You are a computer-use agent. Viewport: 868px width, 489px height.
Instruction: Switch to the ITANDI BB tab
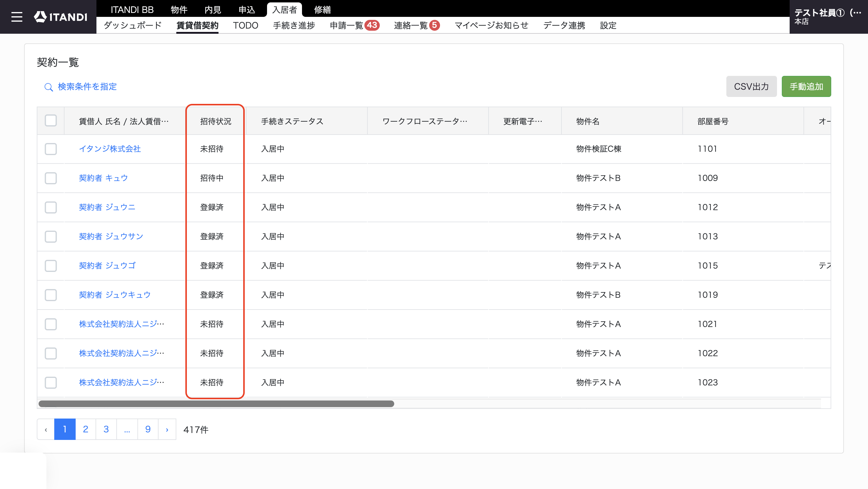pos(132,10)
